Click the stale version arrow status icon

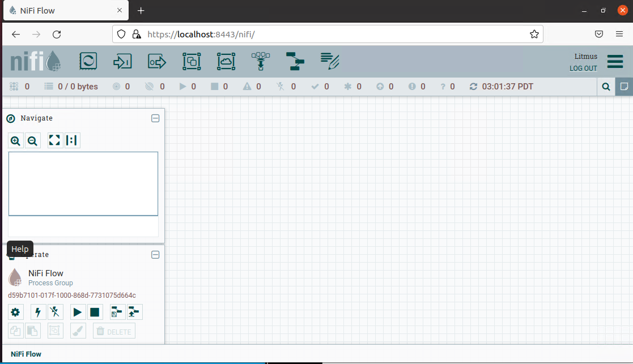pyautogui.click(x=380, y=87)
